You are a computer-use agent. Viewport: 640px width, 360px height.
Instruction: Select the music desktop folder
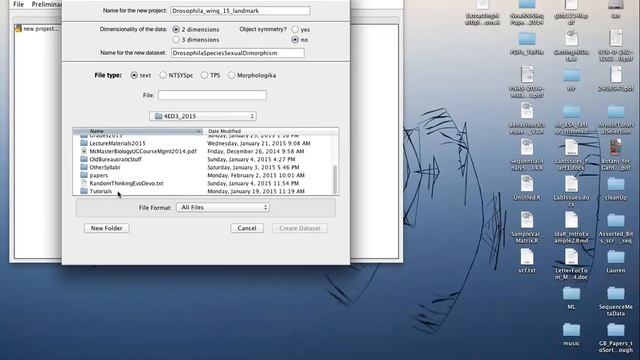click(x=571, y=330)
